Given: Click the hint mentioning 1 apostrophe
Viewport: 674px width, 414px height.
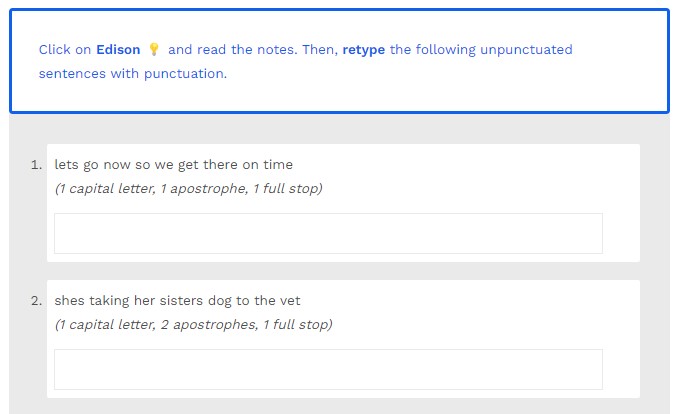Looking at the screenshot, I should [188, 188].
